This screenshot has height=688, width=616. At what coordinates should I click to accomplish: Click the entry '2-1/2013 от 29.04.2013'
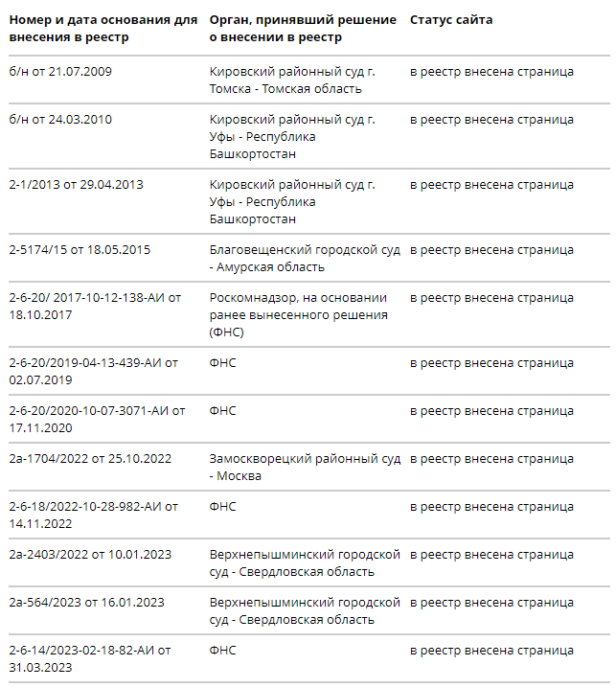[x=76, y=185]
